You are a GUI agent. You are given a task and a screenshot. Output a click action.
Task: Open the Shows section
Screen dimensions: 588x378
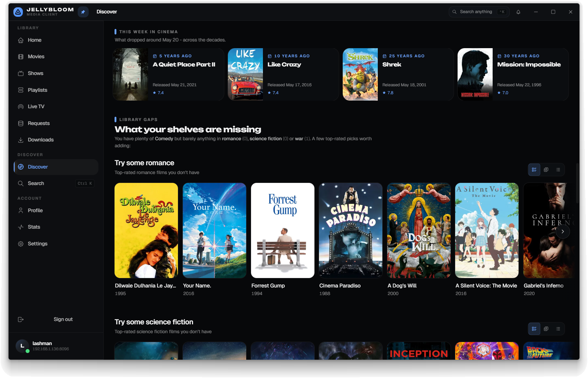click(x=56, y=73)
